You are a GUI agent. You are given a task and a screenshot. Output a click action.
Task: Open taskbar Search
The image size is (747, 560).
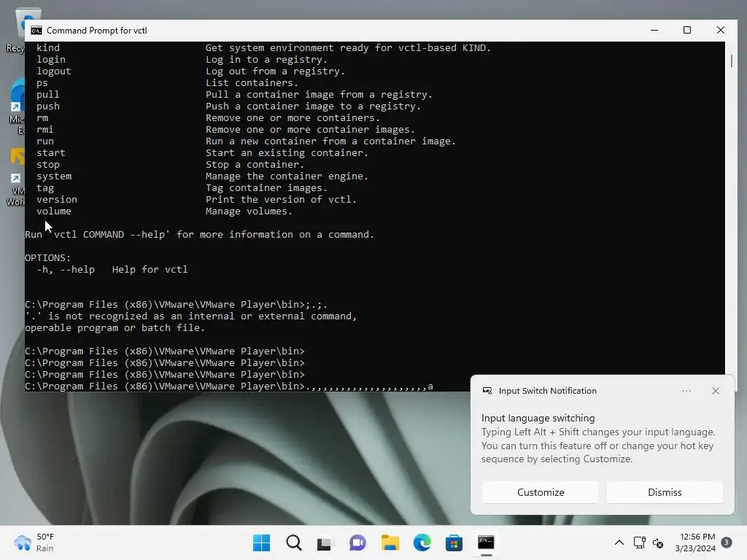(x=293, y=542)
